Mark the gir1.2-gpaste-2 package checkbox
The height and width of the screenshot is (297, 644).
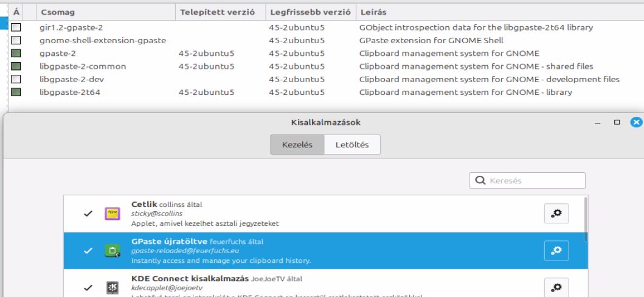pos(16,27)
